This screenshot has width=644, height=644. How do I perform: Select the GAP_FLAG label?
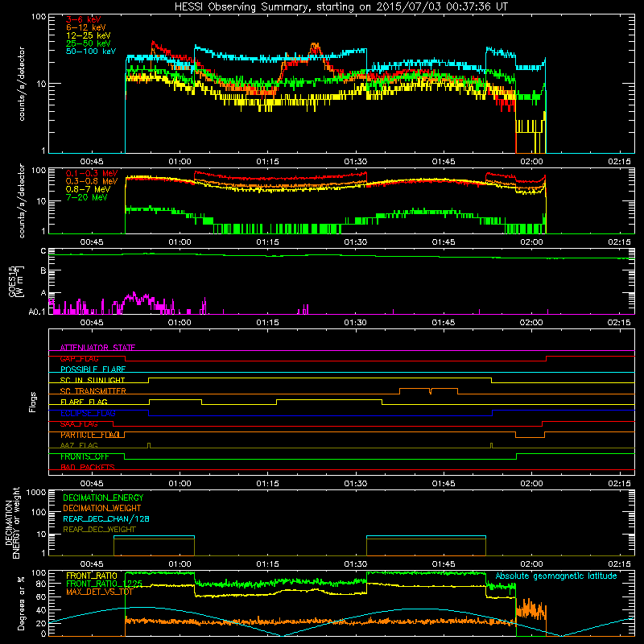click(79, 358)
